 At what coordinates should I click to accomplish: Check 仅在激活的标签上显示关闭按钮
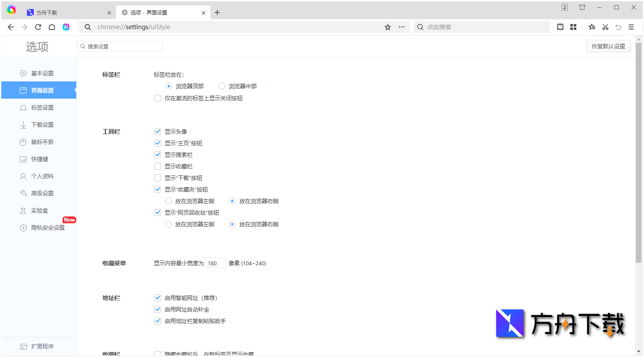[x=158, y=98]
